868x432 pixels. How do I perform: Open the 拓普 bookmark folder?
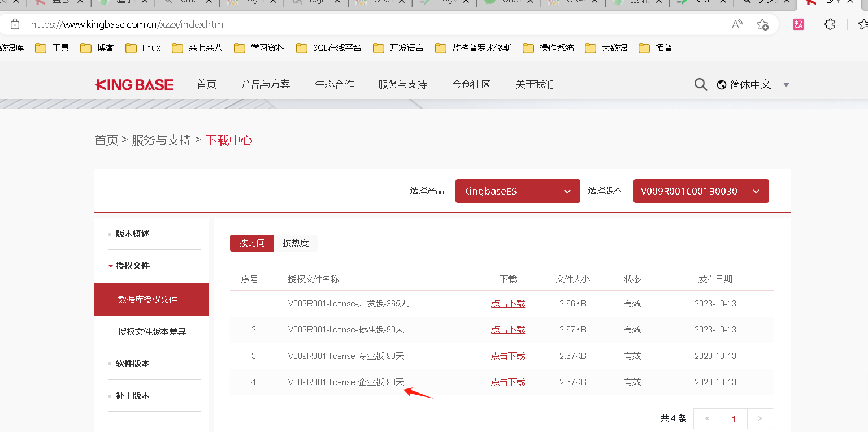[656, 48]
